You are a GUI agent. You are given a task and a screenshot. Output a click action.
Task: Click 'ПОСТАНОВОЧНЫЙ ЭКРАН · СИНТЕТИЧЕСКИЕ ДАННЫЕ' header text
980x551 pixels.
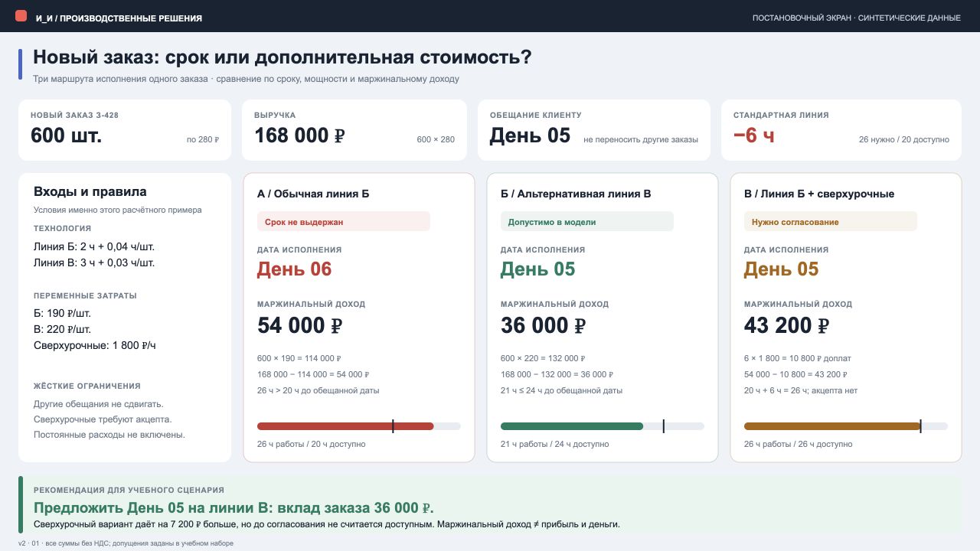click(857, 18)
